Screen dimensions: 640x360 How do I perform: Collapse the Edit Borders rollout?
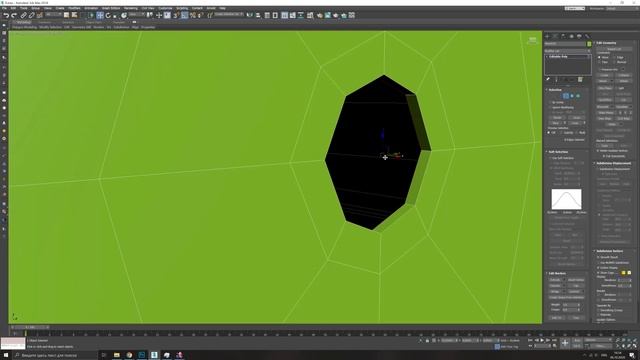(x=557, y=273)
